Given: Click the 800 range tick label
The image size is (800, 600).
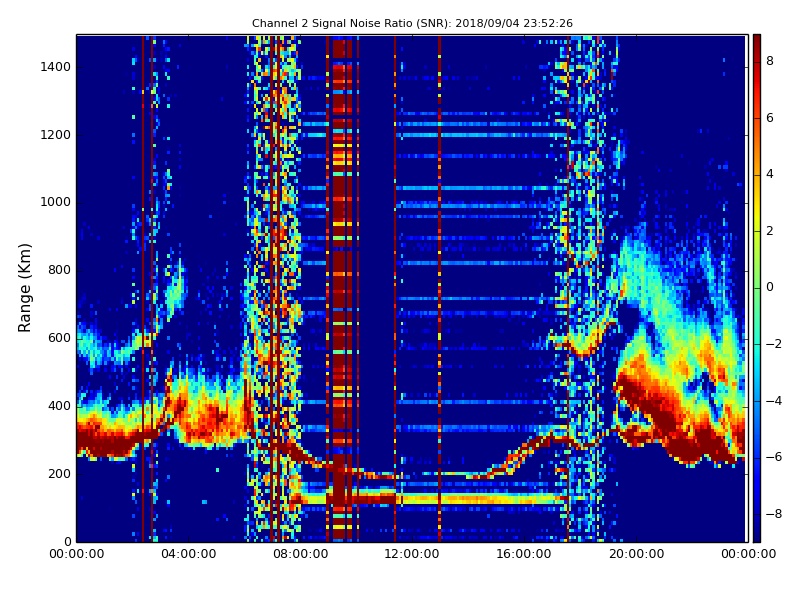Looking at the screenshot, I should tap(60, 270).
